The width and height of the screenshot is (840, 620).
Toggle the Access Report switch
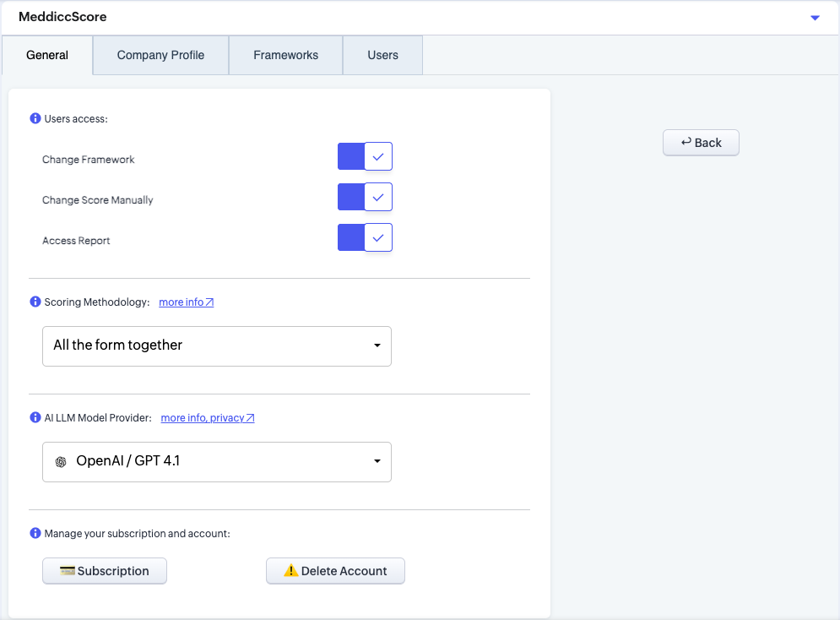tap(365, 237)
